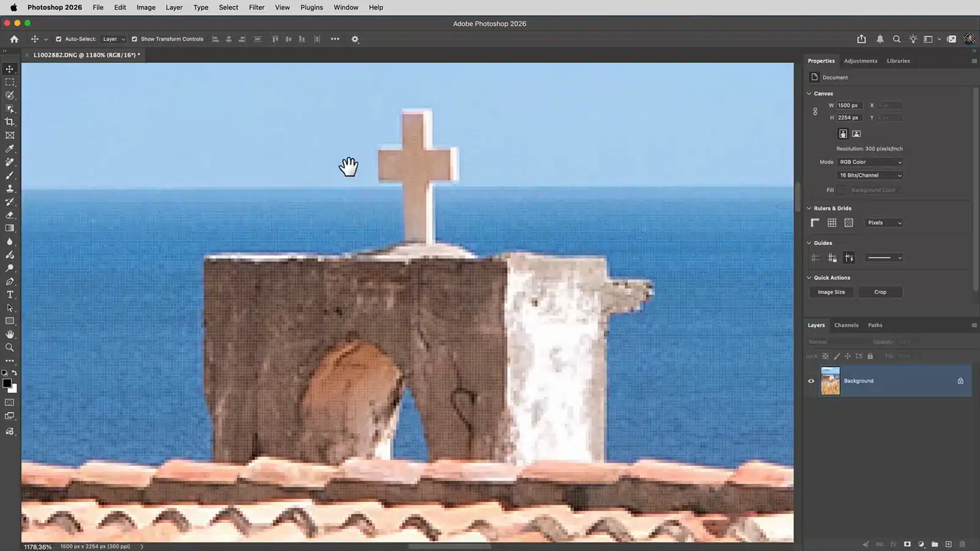Screen dimensions: 980x551
Task: Toggle the width-height link chain icon
Action: point(815,111)
